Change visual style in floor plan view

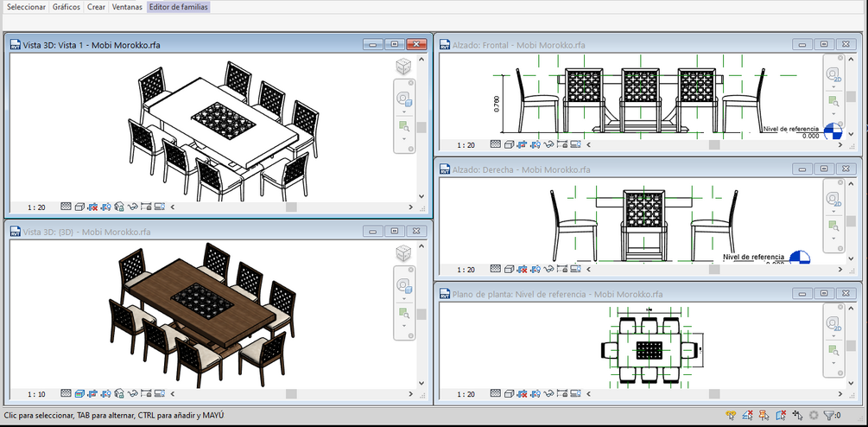[509, 394]
